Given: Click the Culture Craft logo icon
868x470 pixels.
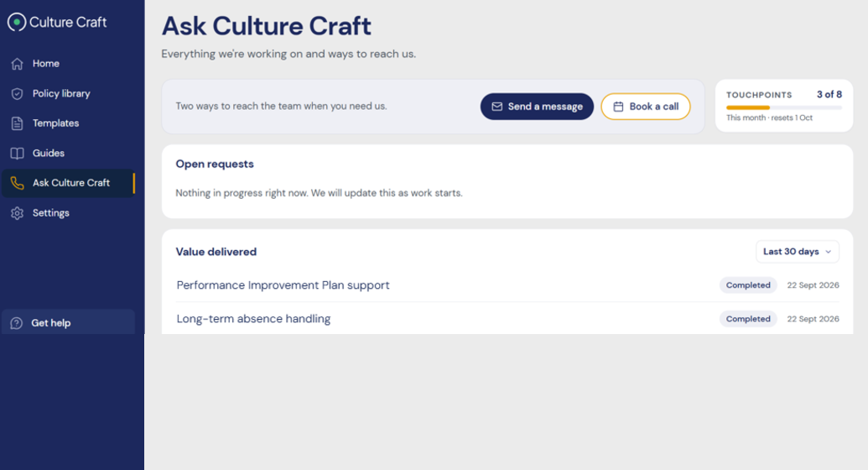Looking at the screenshot, I should (17, 22).
